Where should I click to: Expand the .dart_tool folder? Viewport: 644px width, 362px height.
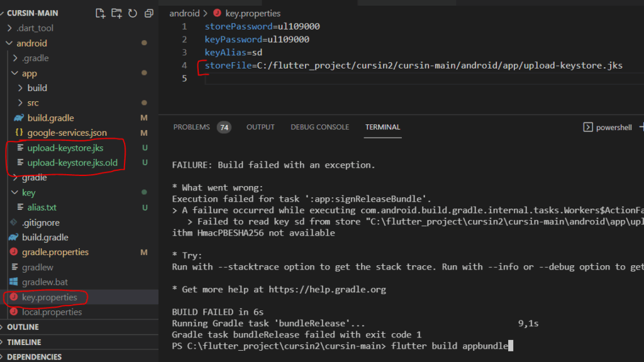click(38, 28)
